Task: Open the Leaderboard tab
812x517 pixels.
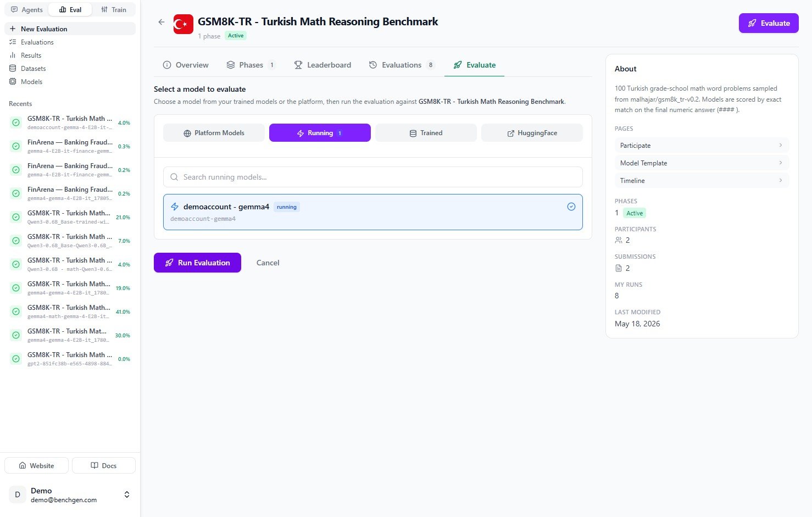Action: pyautogui.click(x=322, y=65)
